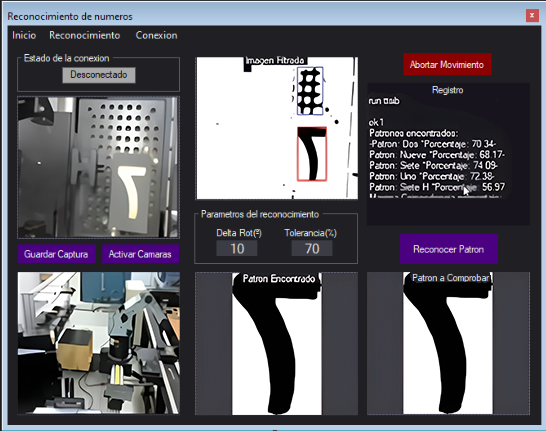
Task: Click the 'Estado de la conexion' label
Action: [x=67, y=58]
